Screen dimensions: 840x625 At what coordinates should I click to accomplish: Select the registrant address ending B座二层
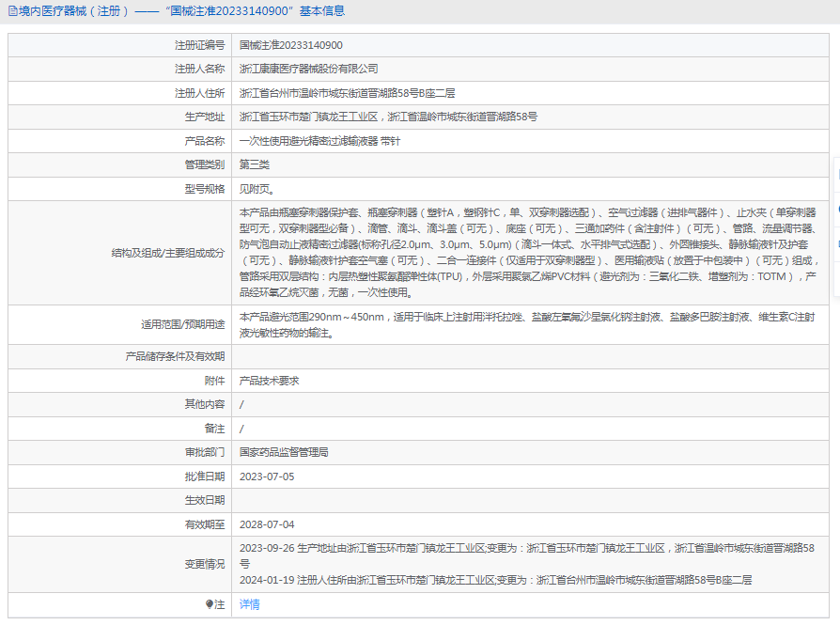click(347, 93)
